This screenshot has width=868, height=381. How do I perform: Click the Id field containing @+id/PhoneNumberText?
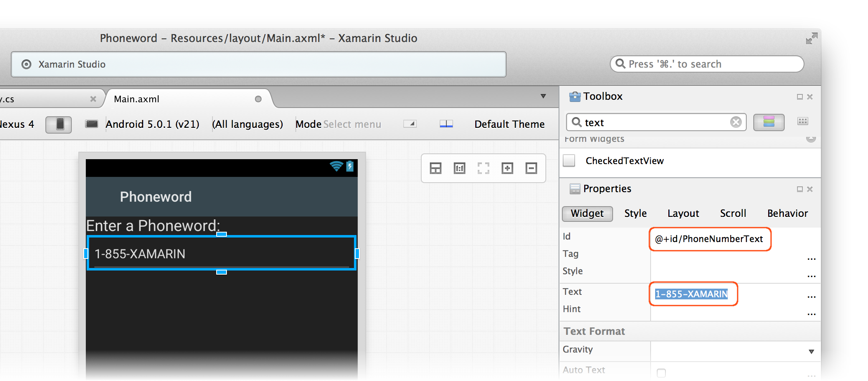click(709, 239)
